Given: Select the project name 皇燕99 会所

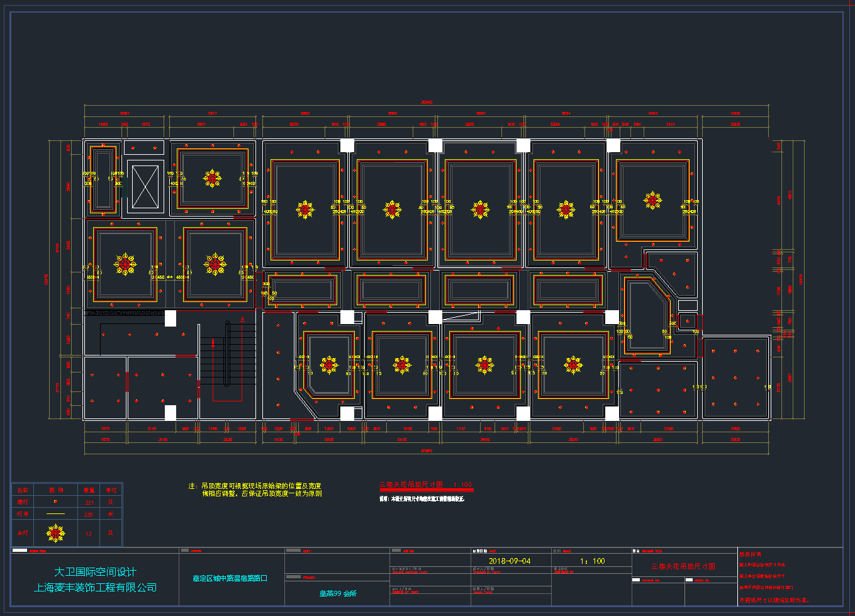Looking at the screenshot, I should 338,593.
